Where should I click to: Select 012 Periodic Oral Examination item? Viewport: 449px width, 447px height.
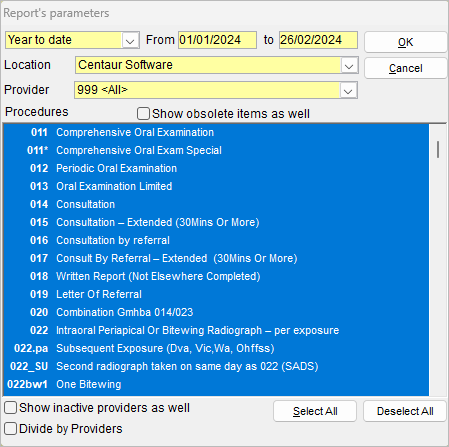click(x=216, y=168)
